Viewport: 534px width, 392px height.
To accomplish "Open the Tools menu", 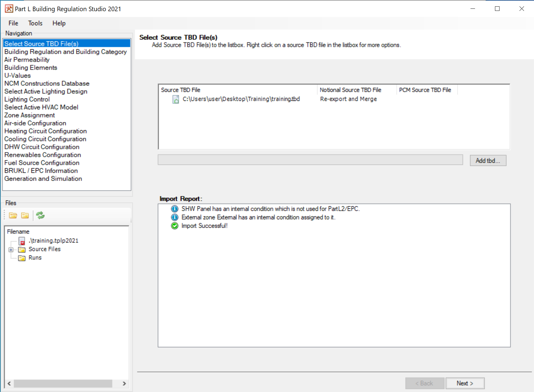I will click(35, 23).
